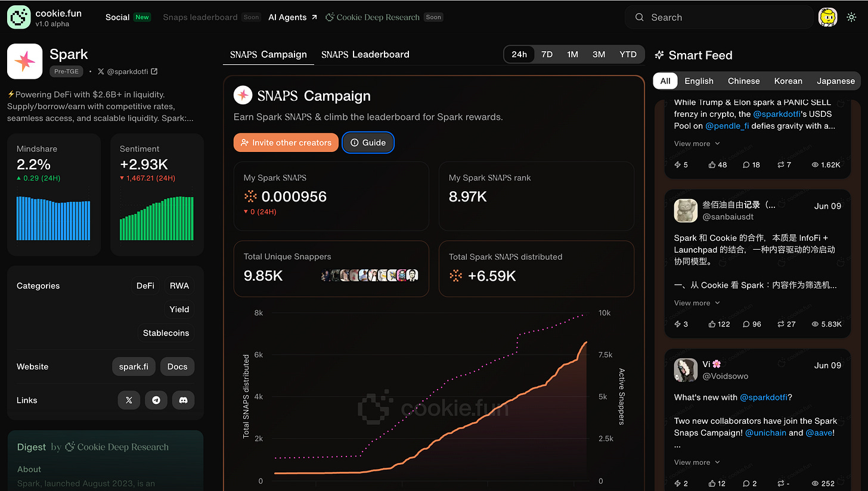The width and height of the screenshot is (868, 491).
Task: Click the Sentiment green bar chart
Action: [157, 218]
